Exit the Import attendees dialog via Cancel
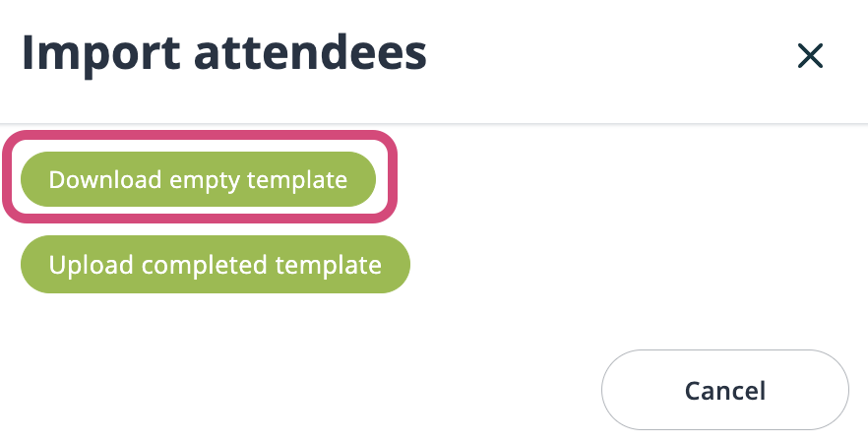 (x=724, y=390)
